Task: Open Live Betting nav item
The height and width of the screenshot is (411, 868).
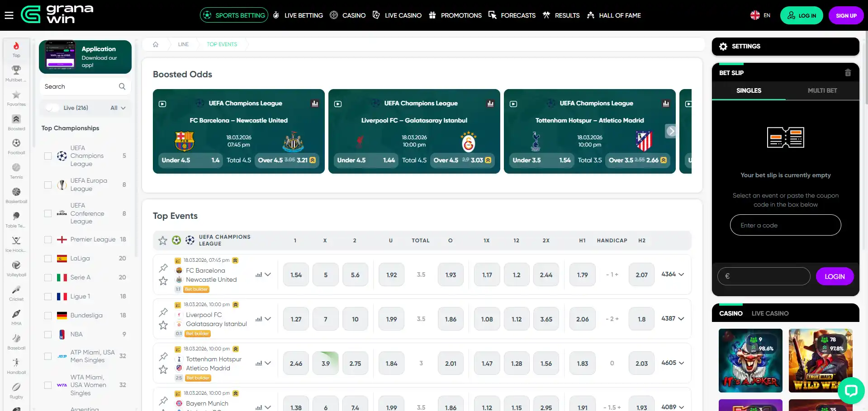Action: 298,15
